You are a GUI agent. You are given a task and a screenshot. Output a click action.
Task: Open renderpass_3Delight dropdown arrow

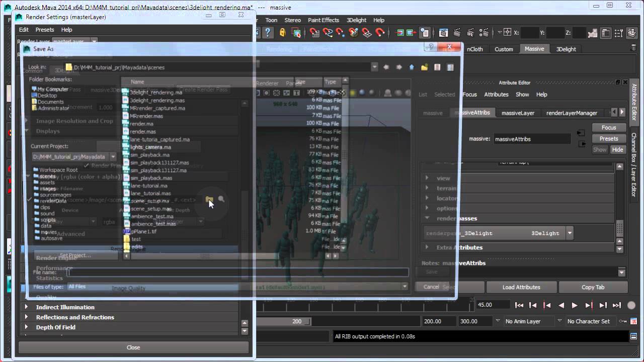click(x=570, y=233)
